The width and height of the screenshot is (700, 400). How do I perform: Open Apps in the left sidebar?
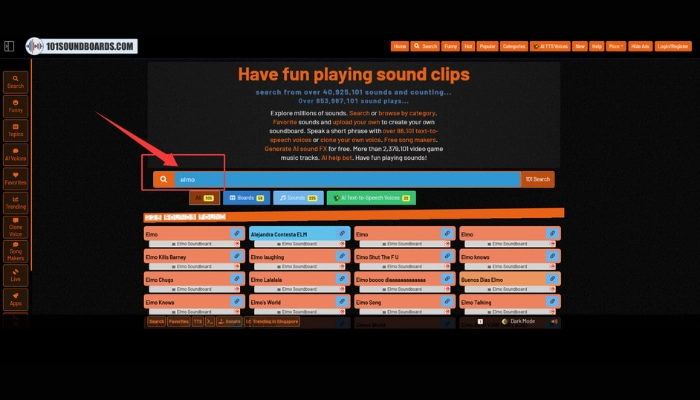[16, 299]
